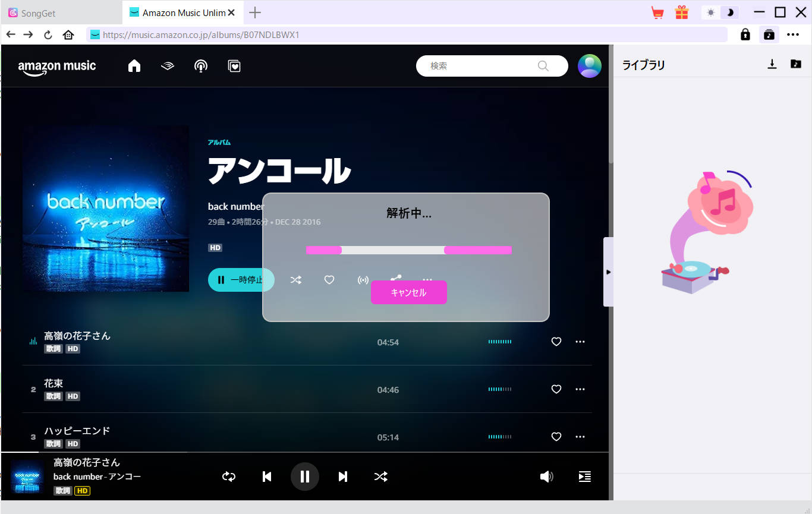
Task: Open the shopping cart icon
Action: pos(657,12)
